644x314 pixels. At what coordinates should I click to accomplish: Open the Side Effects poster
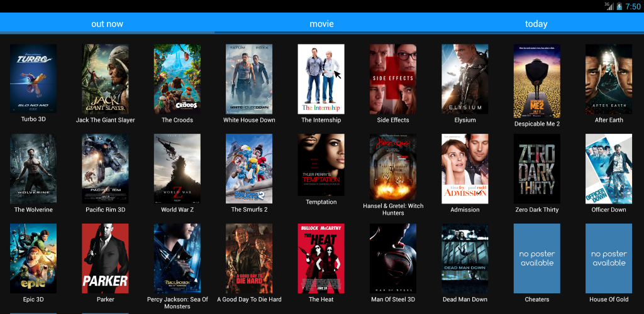click(393, 79)
